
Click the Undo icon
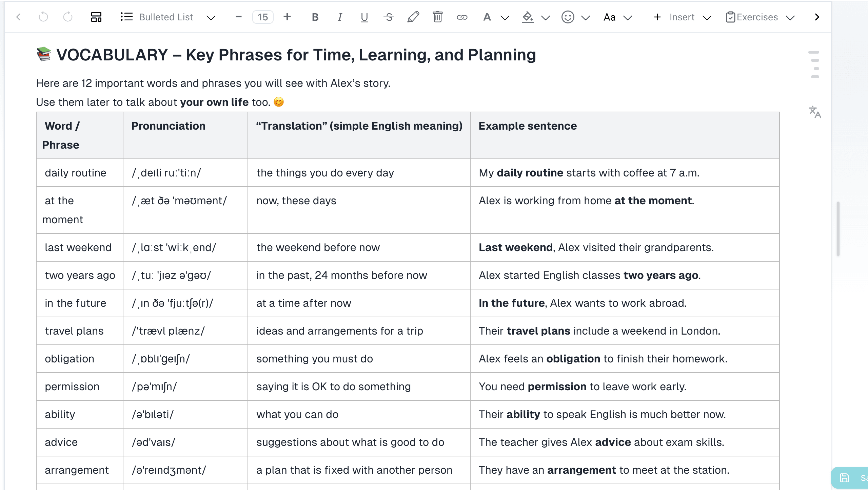point(43,17)
